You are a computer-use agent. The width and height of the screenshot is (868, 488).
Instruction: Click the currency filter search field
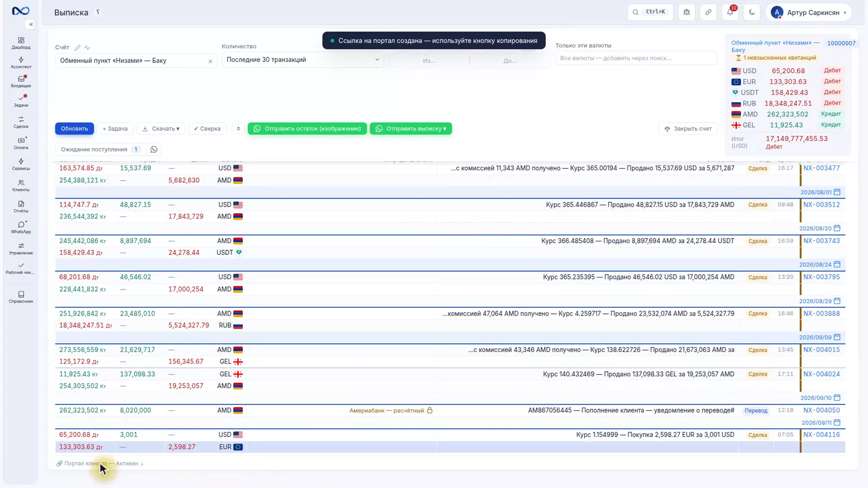[636, 58]
